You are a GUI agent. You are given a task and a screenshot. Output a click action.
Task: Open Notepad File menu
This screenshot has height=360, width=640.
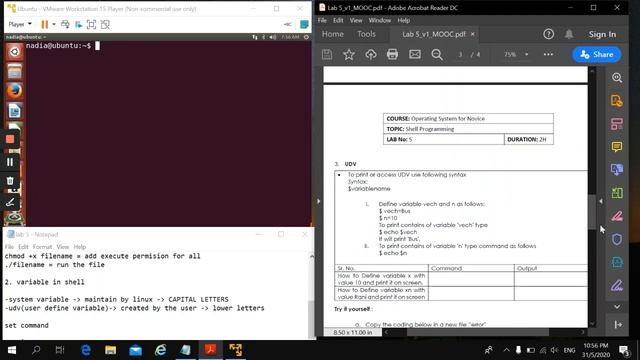[9, 247]
